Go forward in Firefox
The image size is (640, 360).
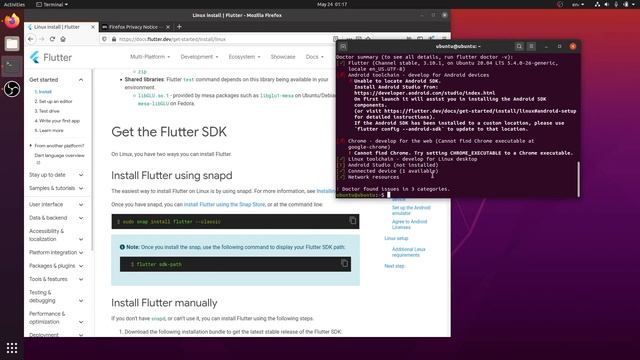point(42,39)
